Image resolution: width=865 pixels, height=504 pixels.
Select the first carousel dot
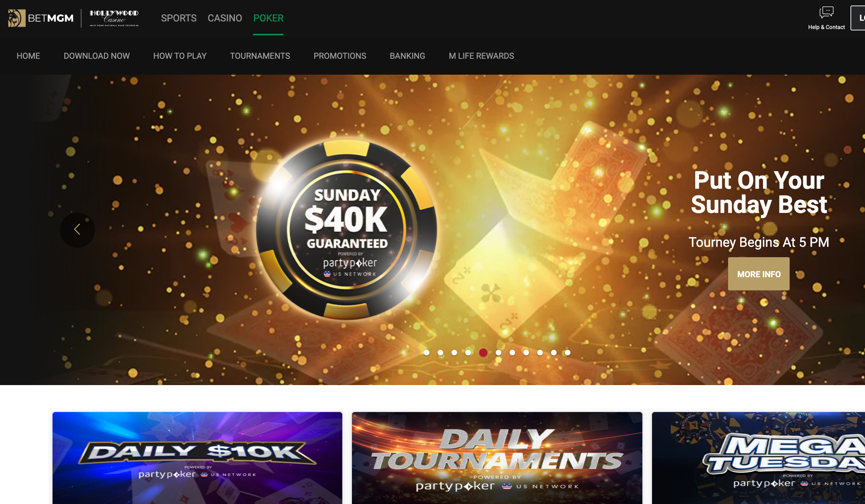point(427,353)
